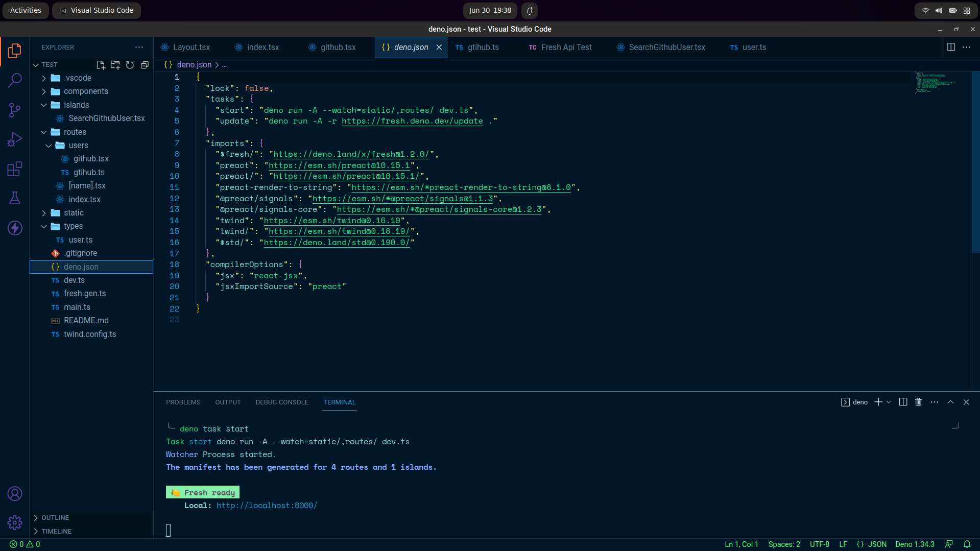The height and width of the screenshot is (551, 980).
Task: Open twind.config.ts file
Action: tap(91, 334)
